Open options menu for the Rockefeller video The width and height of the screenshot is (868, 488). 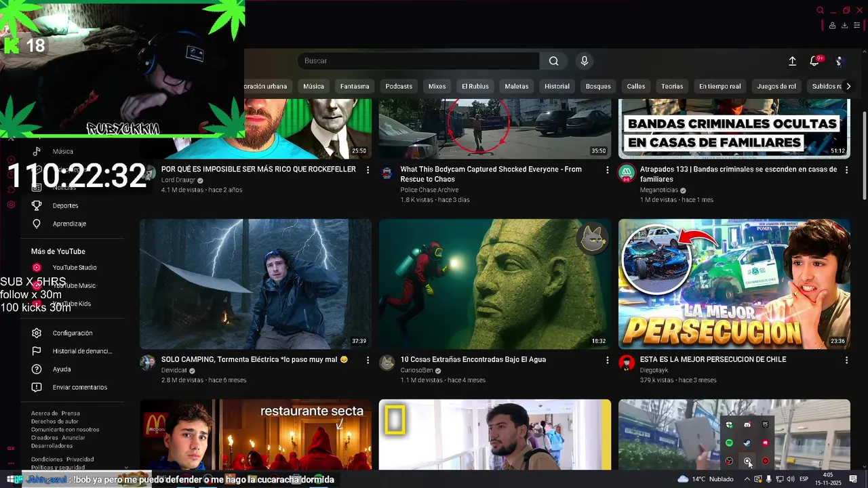click(x=368, y=169)
